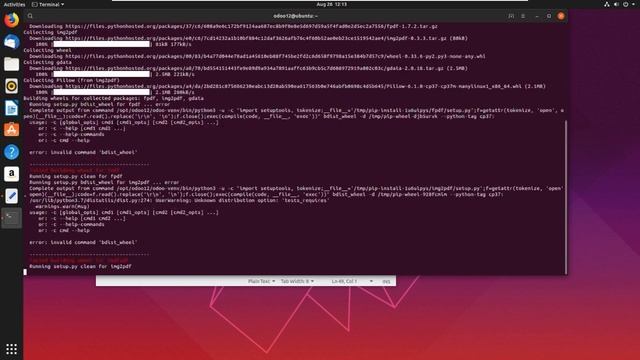Click the terminal cursor prompt at bottom
This screenshot has width=640, height=360.
(25, 272)
